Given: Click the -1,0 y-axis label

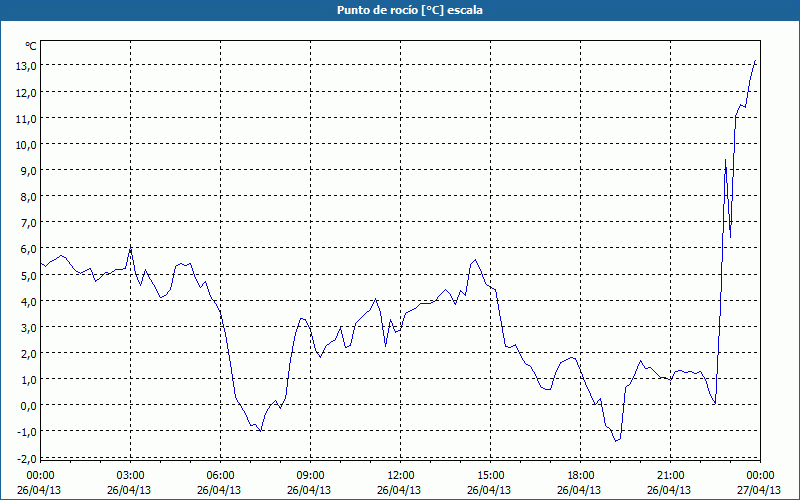Looking at the screenshot, I should [x=27, y=432].
